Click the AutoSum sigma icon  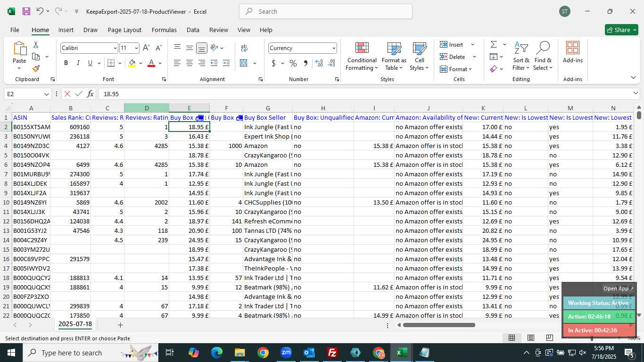point(494,44)
